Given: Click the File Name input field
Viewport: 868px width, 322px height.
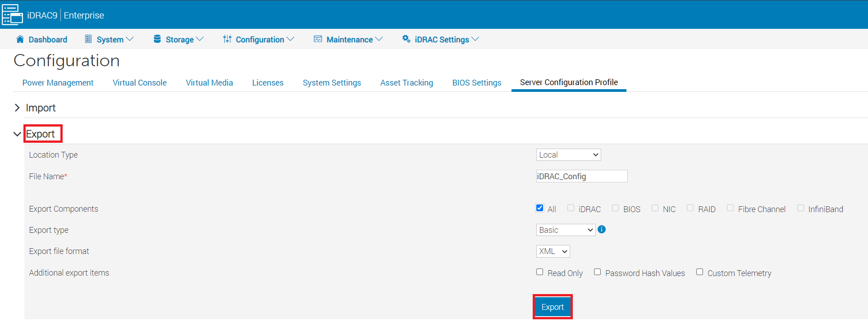Looking at the screenshot, I should click(581, 177).
